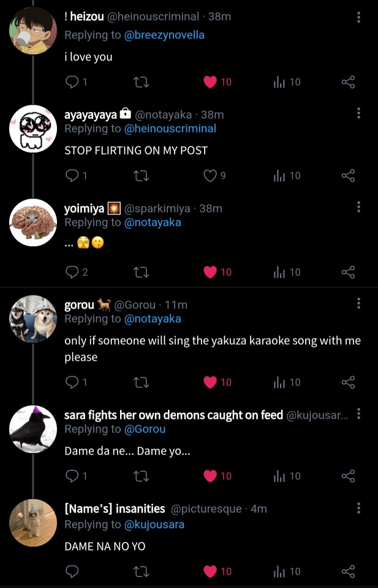Viewport: 378px width, 588px height.
Task: Open more options menu on heizou's tweet
Action: click(358, 17)
